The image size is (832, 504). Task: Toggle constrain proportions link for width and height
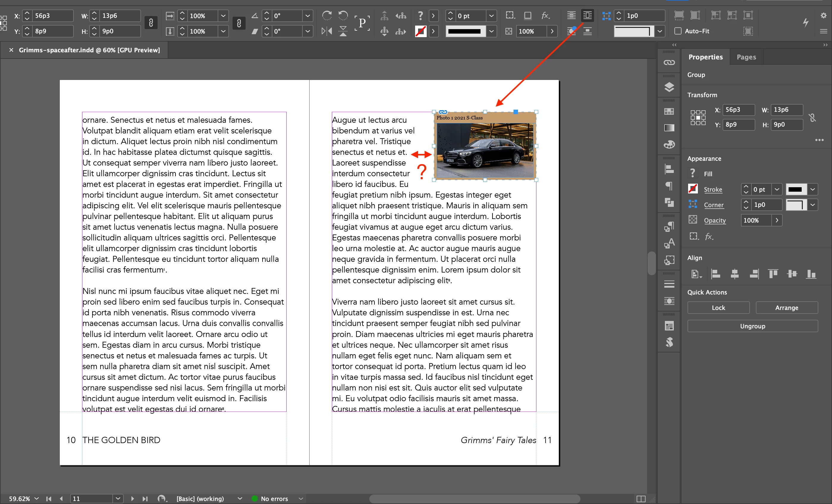[x=151, y=23]
